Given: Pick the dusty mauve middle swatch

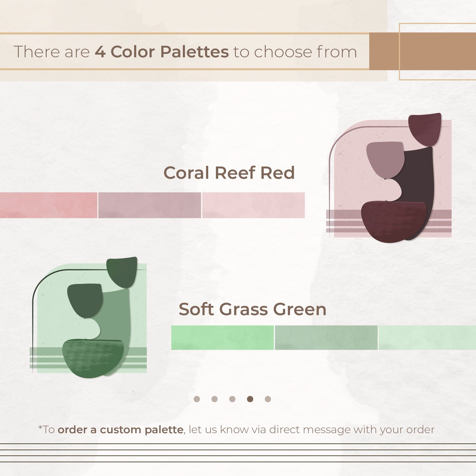Looking at the screenshot, I should click(150, 205).
